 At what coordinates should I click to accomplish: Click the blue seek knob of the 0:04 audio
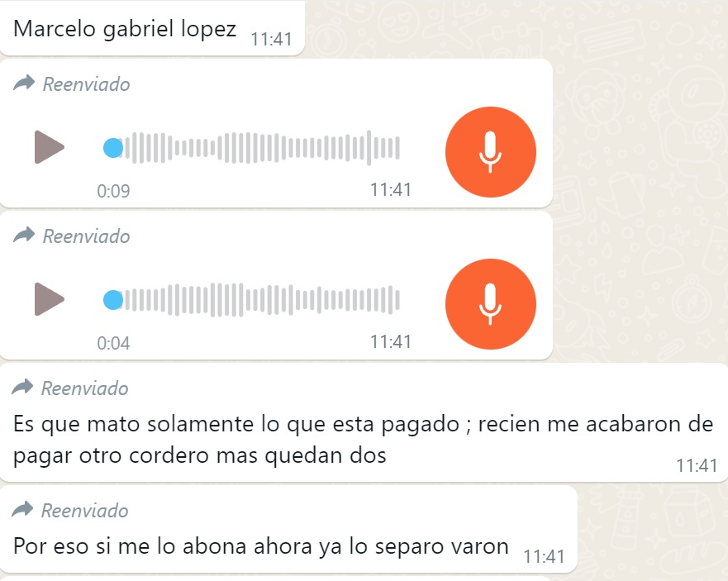[x=113, y=300]
